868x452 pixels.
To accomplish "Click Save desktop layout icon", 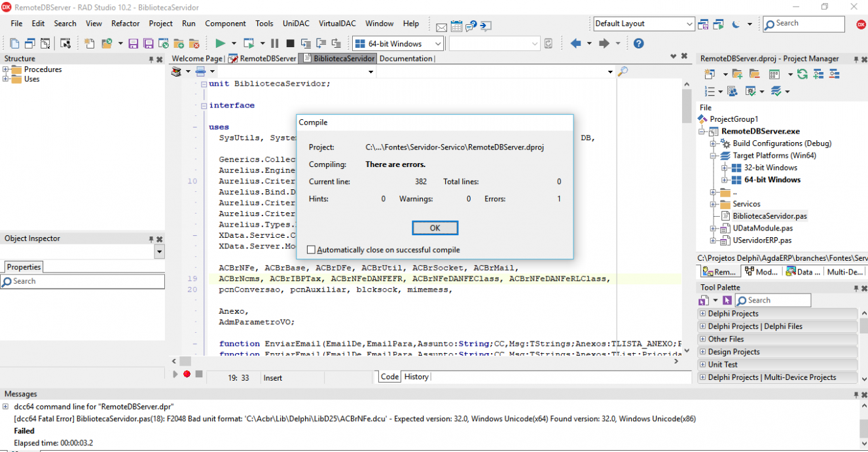I will pyautogui.click(x=703, y=24).
